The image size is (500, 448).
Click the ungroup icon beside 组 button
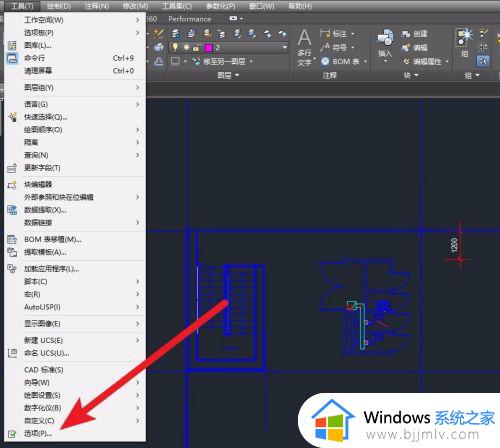pyautogui.click(x=483, y=33)
